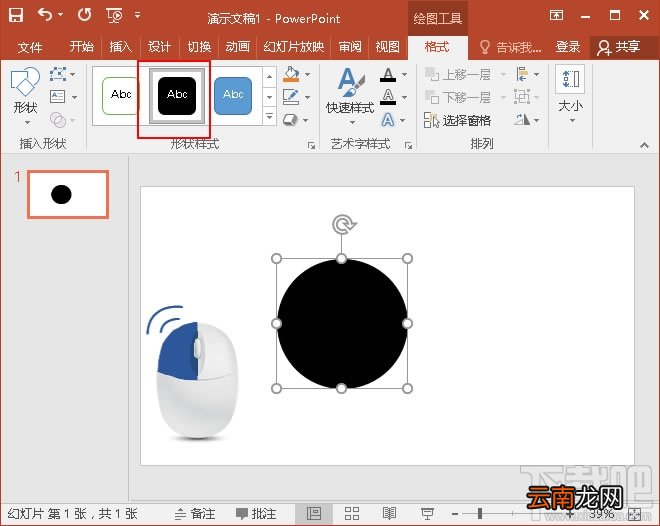Open the 形状样式 dialog launcher

(311, 146)
